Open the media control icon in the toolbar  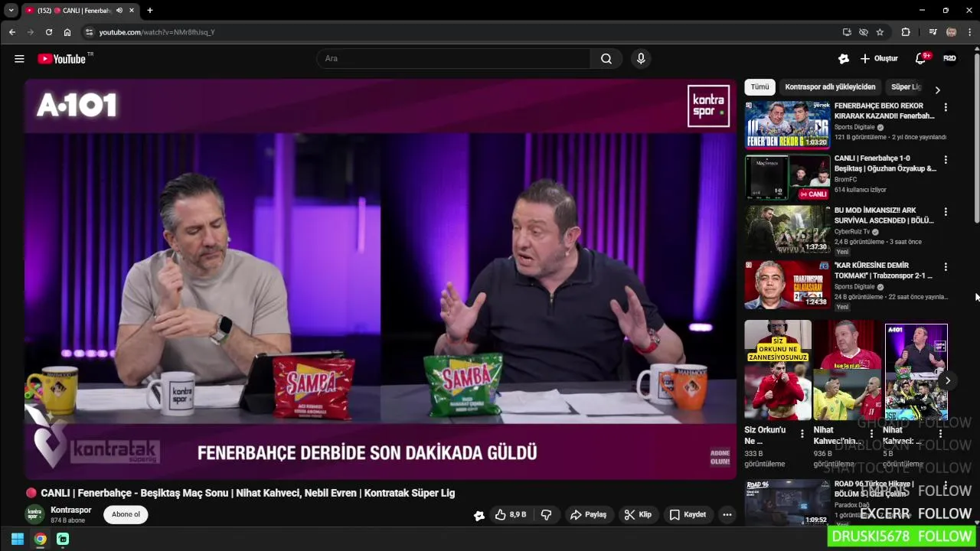point(933,32)
